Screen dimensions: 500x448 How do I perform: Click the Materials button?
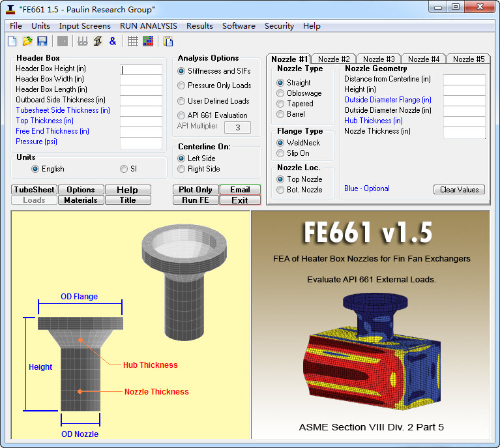pos(81,200)
